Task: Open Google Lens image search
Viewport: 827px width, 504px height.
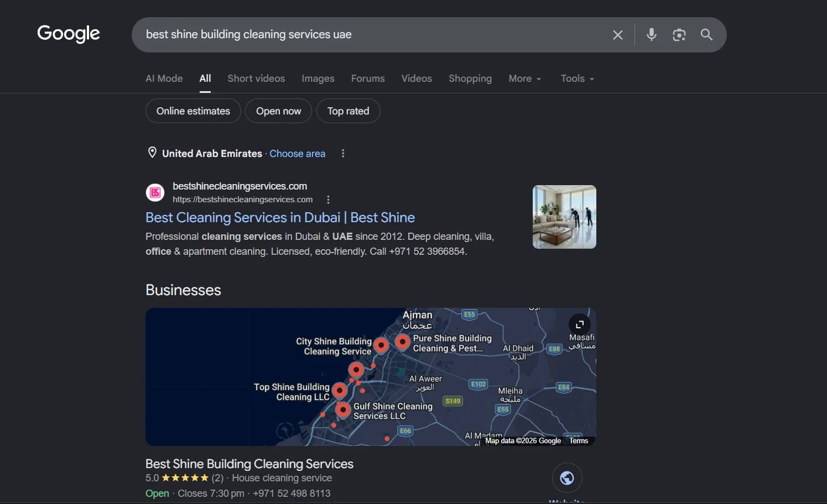Action: 679,35
